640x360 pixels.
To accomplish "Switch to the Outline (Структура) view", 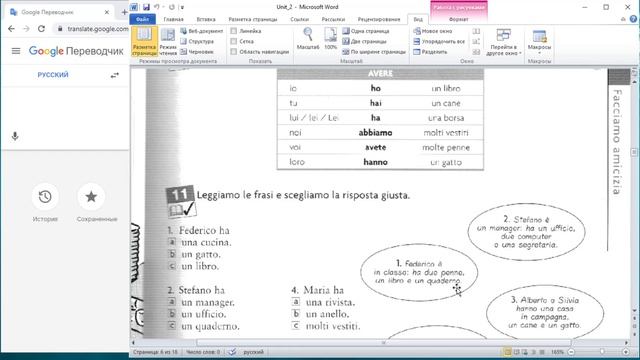I will (x=197, y=41).
